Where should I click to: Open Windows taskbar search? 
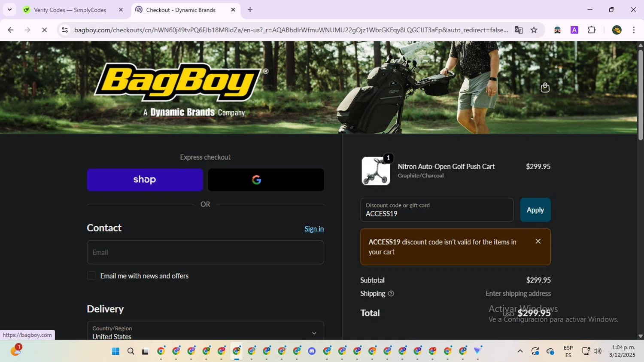coord(131,351)
